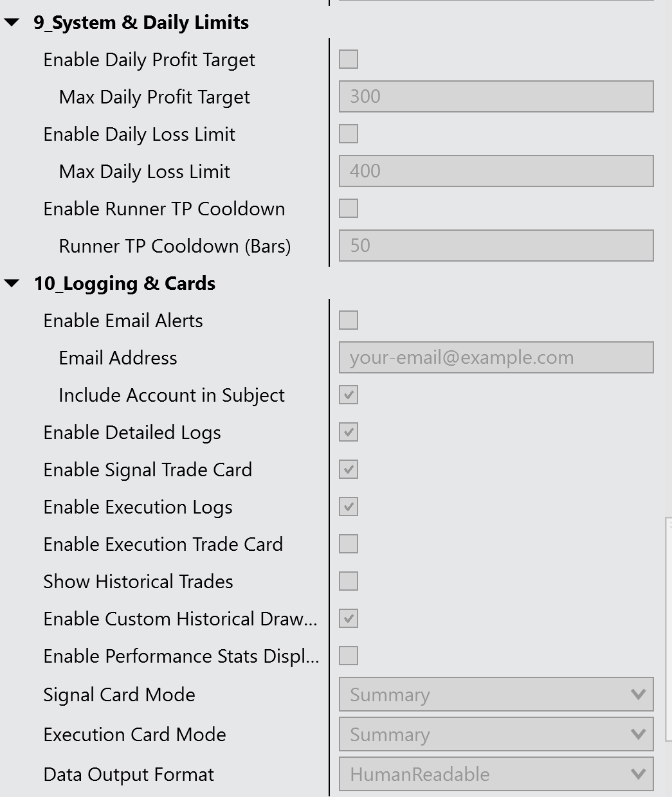The image size is (672, 797).
Task: Collapse the 9_System & Daily Limits section
Action: (x=12, y=23)
